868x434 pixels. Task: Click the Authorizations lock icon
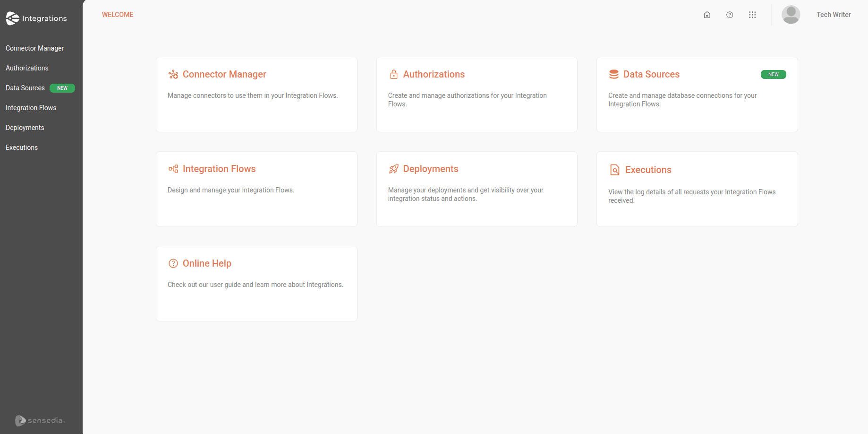pyautogui.click(x=393, y=75)
